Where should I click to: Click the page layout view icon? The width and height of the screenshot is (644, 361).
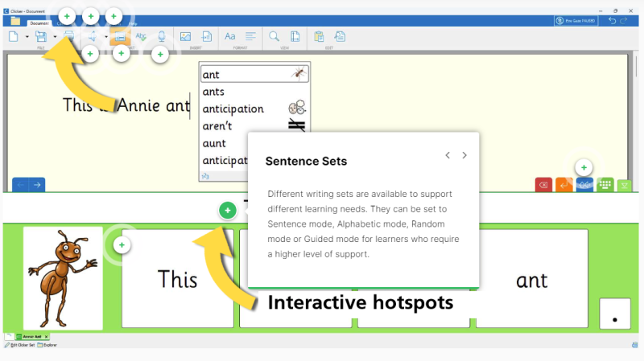tap(295, 36)
